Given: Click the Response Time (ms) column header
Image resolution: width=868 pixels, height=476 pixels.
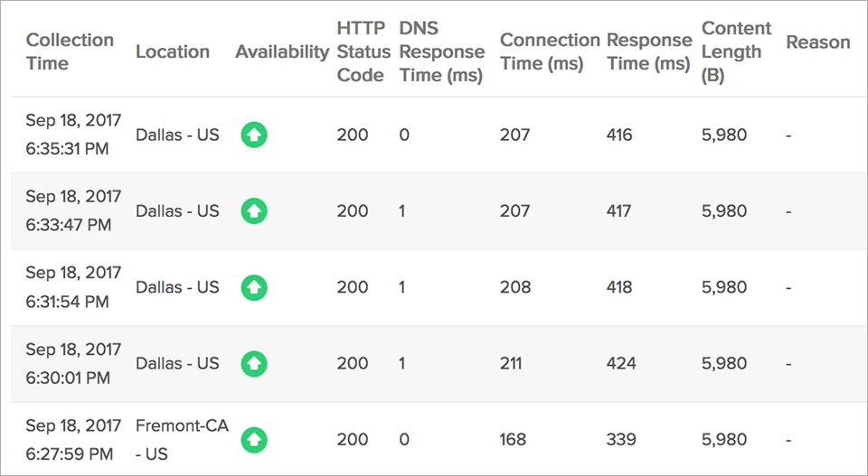Looking at the screenshot, I should coord(648,51).
